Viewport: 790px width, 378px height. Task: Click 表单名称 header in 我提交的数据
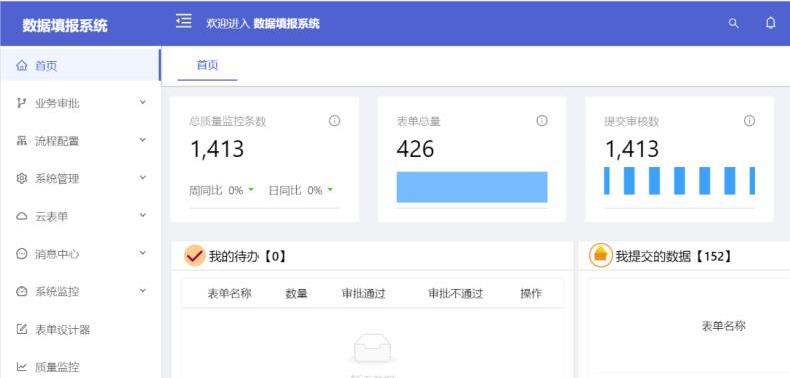point(723,326)
